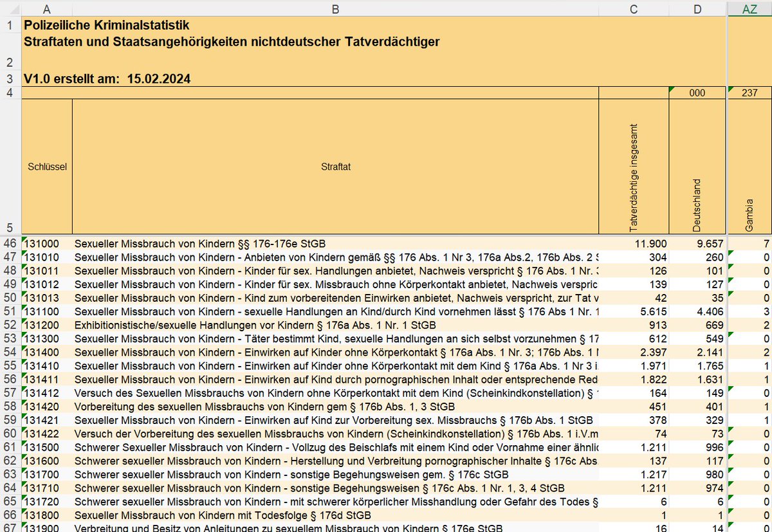Click key cell 131300
This screenshot has height=532, width=772.
click(47, 338)
